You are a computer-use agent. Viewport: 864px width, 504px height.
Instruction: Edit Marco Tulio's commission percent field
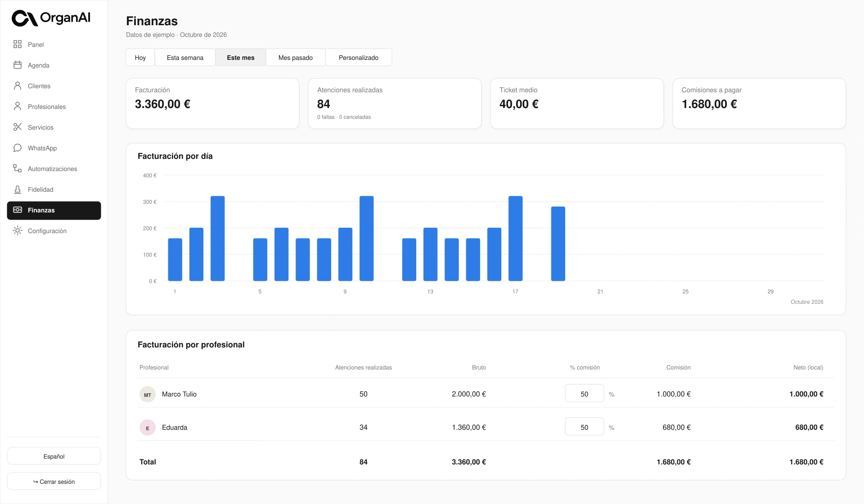pos(585,394)
